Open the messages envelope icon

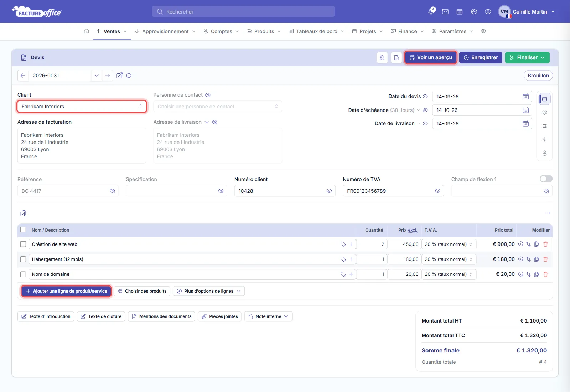[445, 11]
